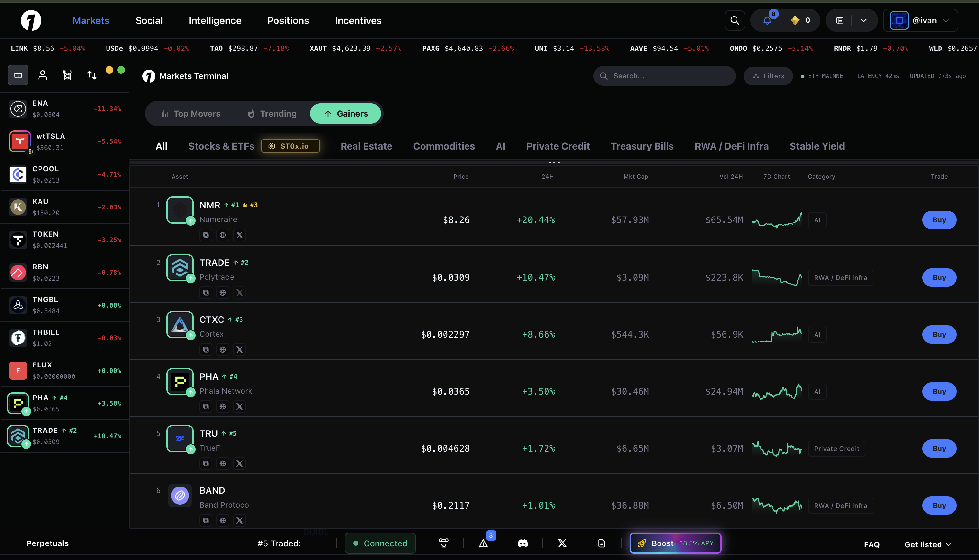The image size is (979, 560).
Task: Open the Intelligence nav item
Action: click(x=215, y=20)
